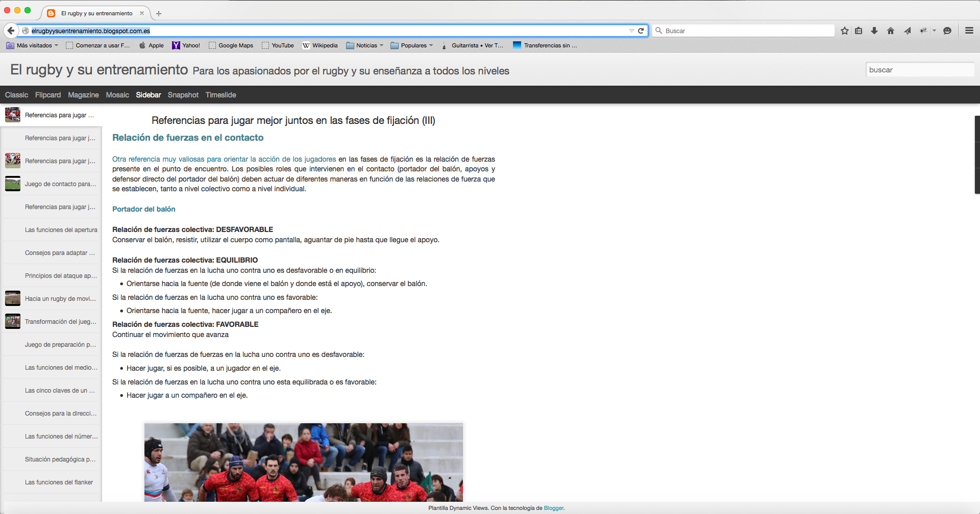
Task: Select the Timeslide view tab
Action: point(220,95)
